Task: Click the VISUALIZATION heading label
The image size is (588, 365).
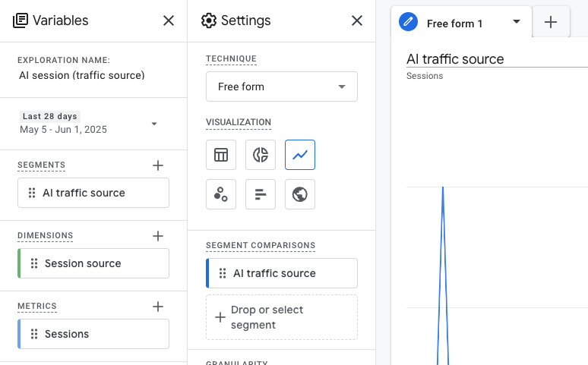Action: [x=238, y=122]
